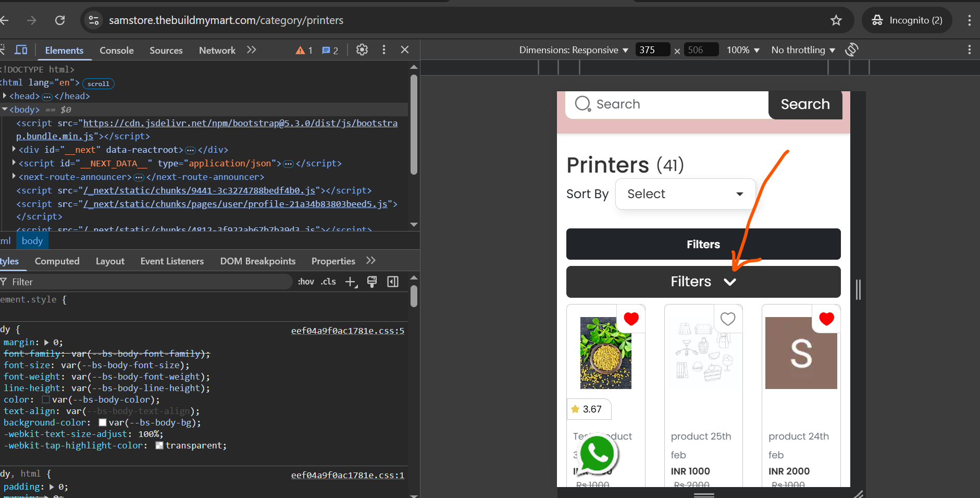Open the bootstrap bundle script link
The image size is (980, 498).
click(x=207, y=129)
